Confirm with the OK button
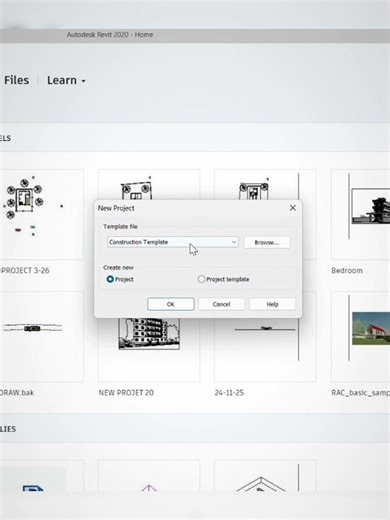390x520 pixels. pos(171,304)
